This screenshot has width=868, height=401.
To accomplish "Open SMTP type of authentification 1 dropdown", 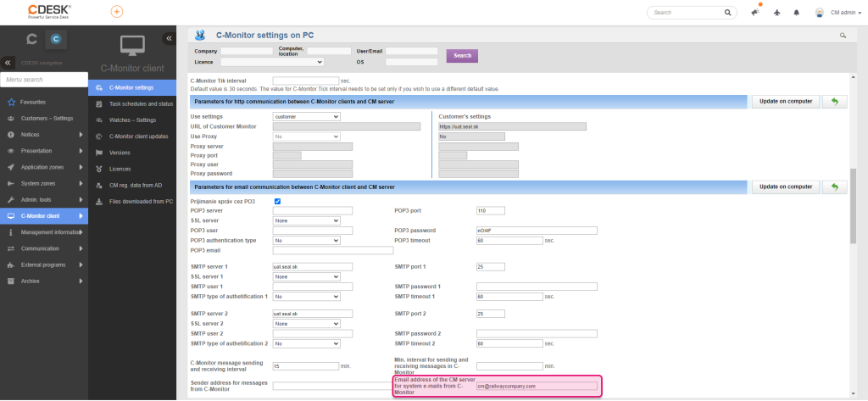I will (307, 297).
